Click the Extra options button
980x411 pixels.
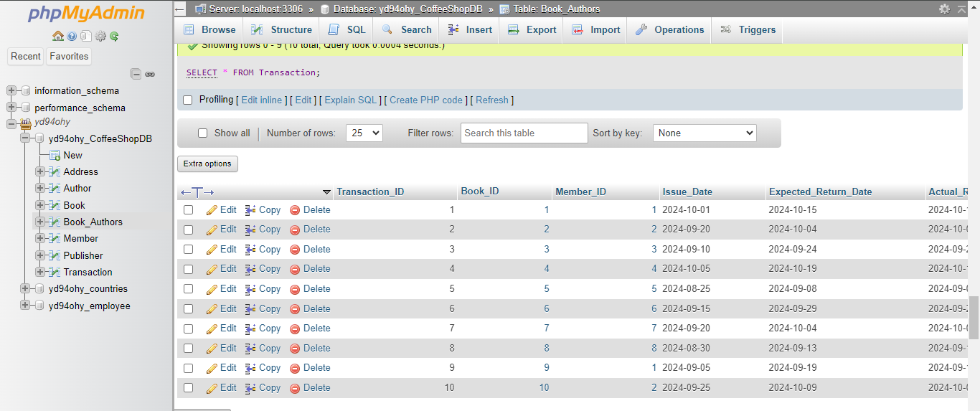(x=207, y=164)
